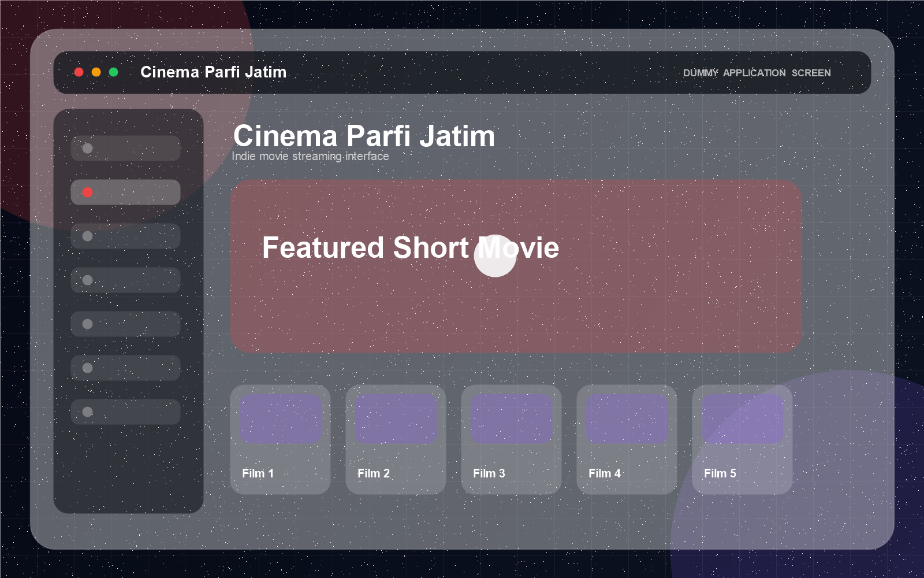The height and width of the screenshot is (578, 924).
Task: Open the Film 5 card
Action: pyautogui.click(x=742, y=440)
